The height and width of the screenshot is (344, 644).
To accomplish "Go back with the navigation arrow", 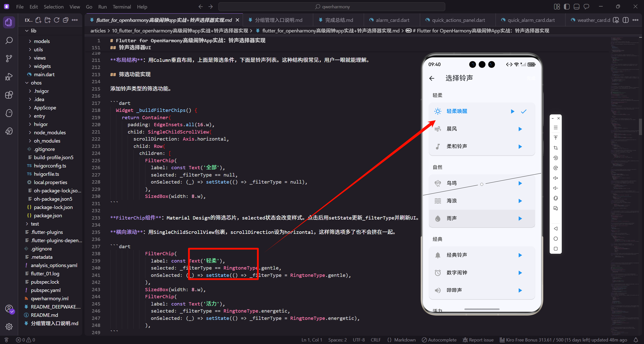I will tap(200, 7).
